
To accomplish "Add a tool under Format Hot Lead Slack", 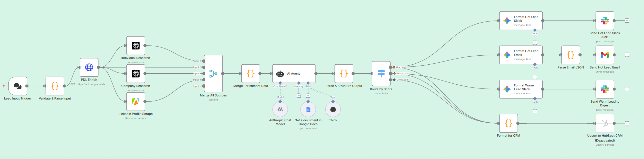I will click(x=535, y=43).
